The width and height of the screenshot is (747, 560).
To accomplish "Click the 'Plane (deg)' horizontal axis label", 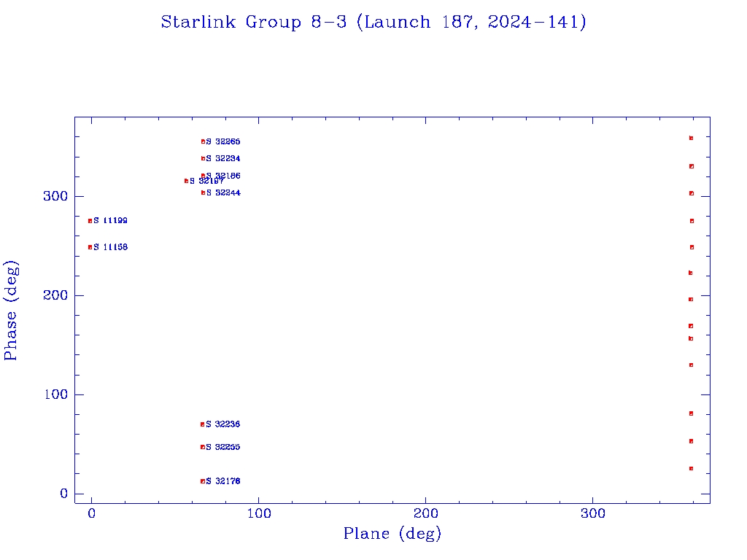I will [x=392, y=533].
